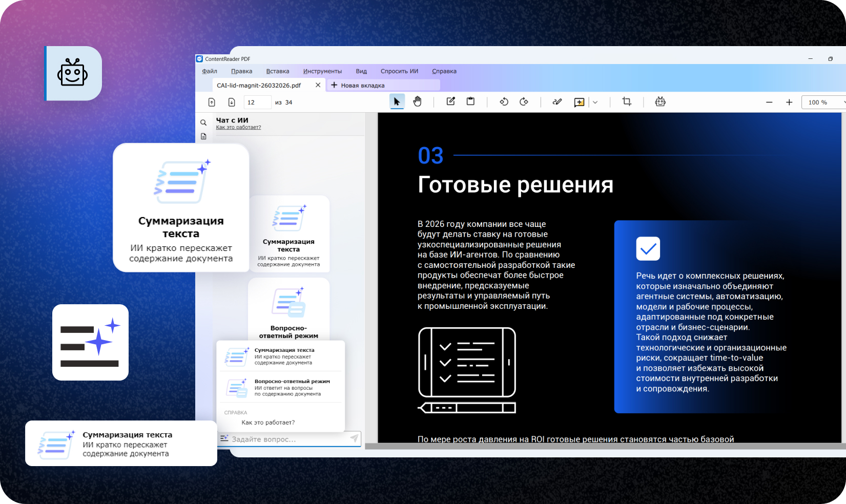This screenshot has height=504, width=846.
Task: Open the Как это работает? link
Action: (x=238, y=127)
